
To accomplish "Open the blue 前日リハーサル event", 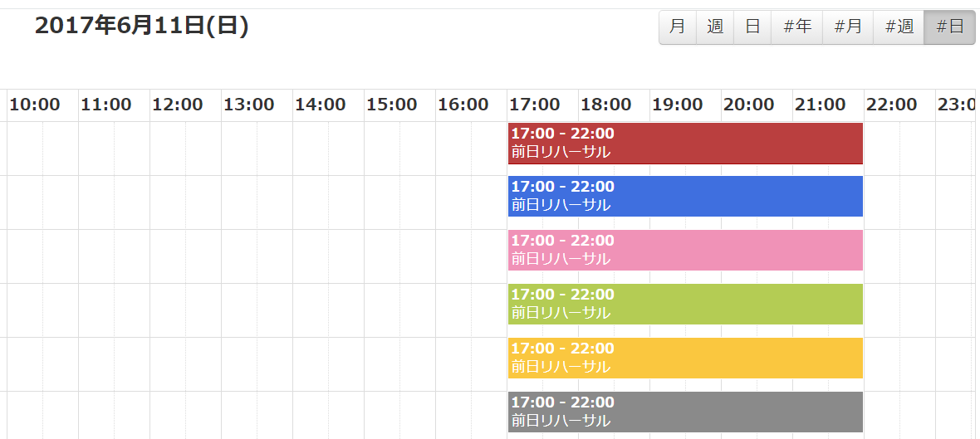I will [685, 196].
